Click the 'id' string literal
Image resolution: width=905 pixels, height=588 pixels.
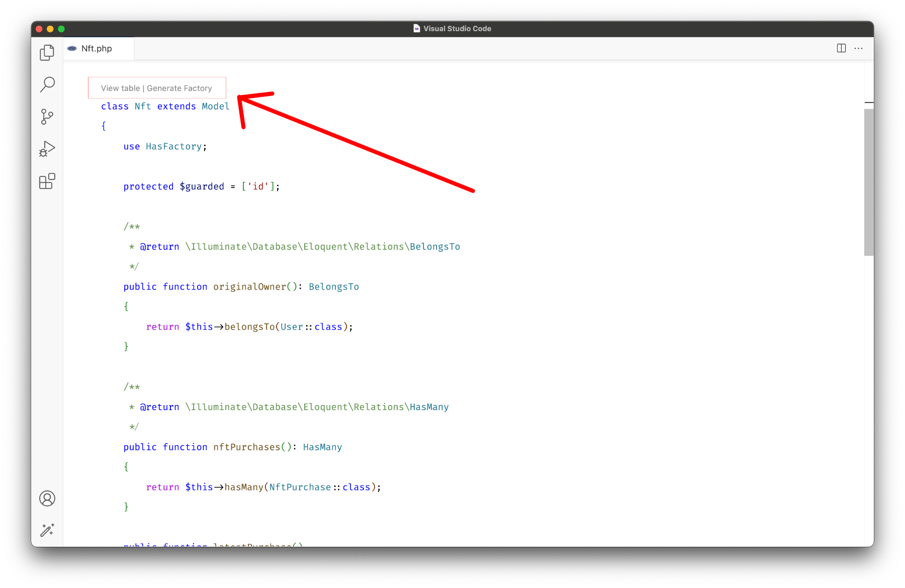[258, 186]
